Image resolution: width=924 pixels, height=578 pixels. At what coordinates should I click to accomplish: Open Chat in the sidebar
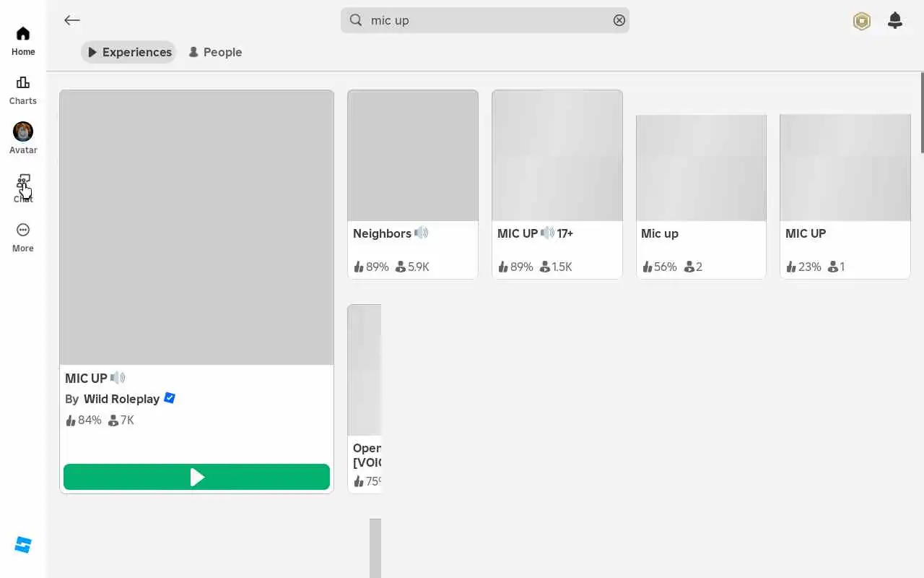(x=23, y=189)
